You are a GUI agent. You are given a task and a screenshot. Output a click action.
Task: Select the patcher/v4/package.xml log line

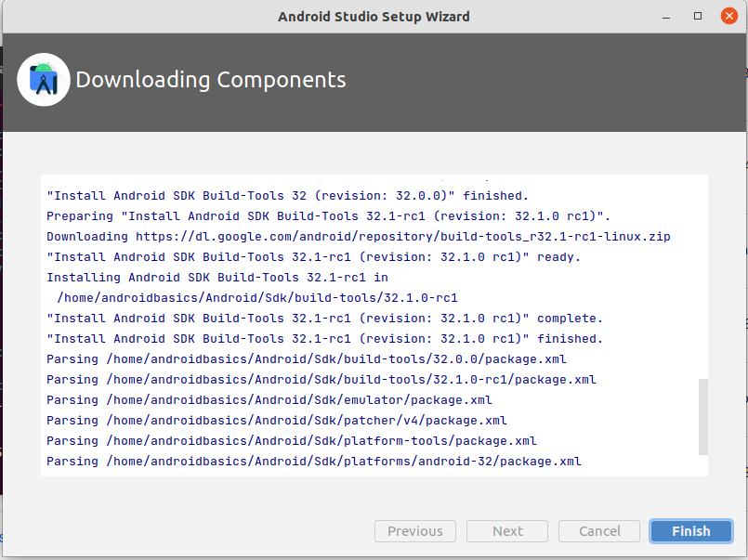277,421
